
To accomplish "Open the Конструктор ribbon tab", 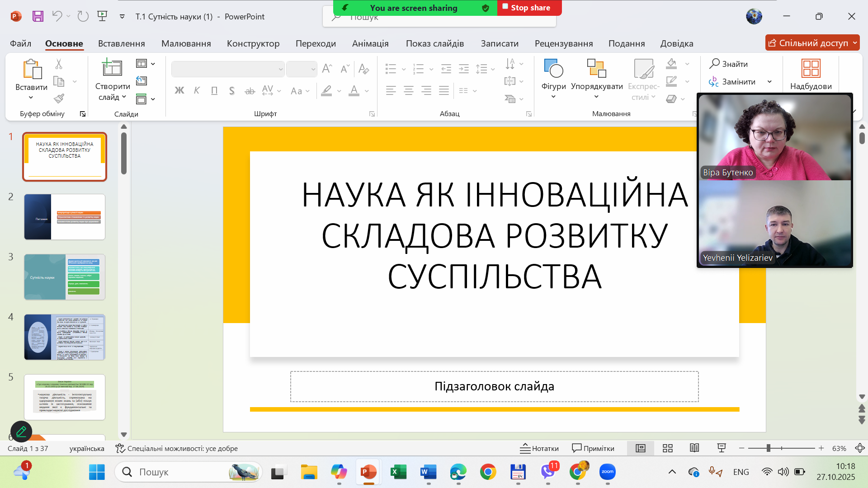I will click(253, 43).
